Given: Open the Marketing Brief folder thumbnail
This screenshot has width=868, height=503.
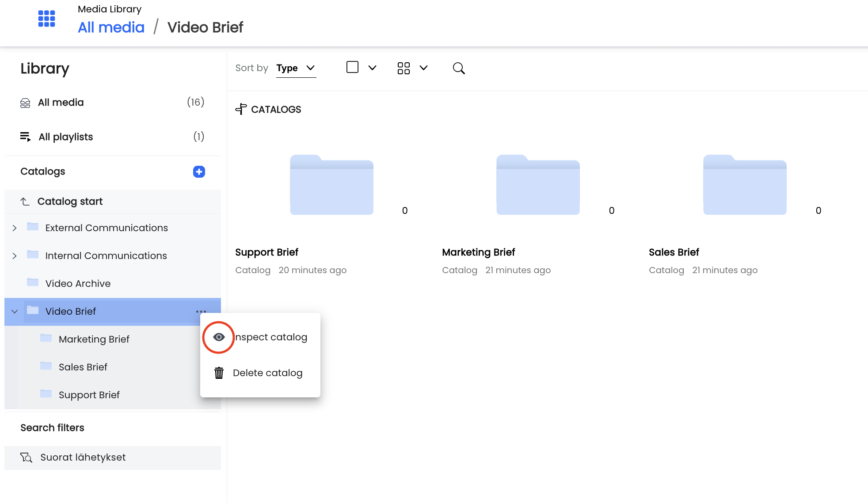Looking at the screenshot, I should pyautogui.click(x=538, y=185).
